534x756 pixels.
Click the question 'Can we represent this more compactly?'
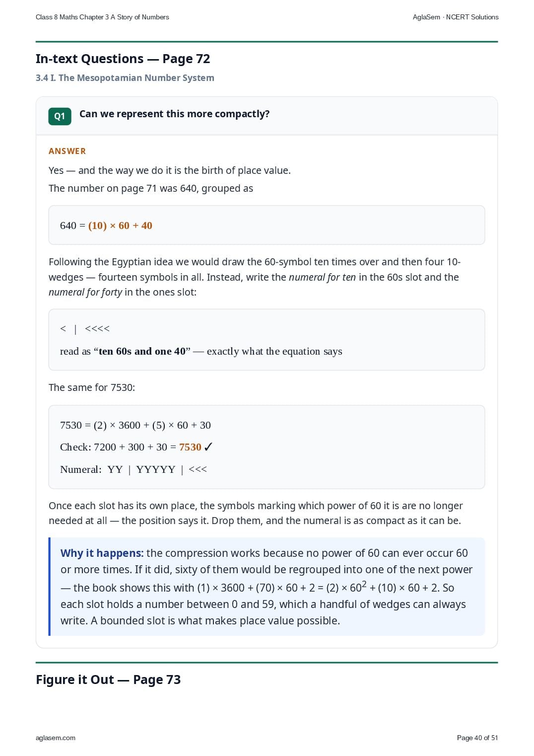coord(175,114)
